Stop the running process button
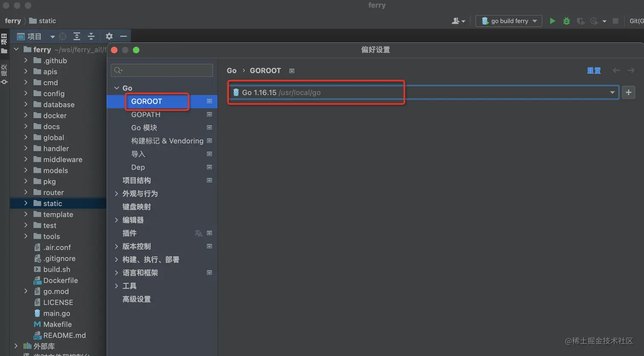 (615, 21)
